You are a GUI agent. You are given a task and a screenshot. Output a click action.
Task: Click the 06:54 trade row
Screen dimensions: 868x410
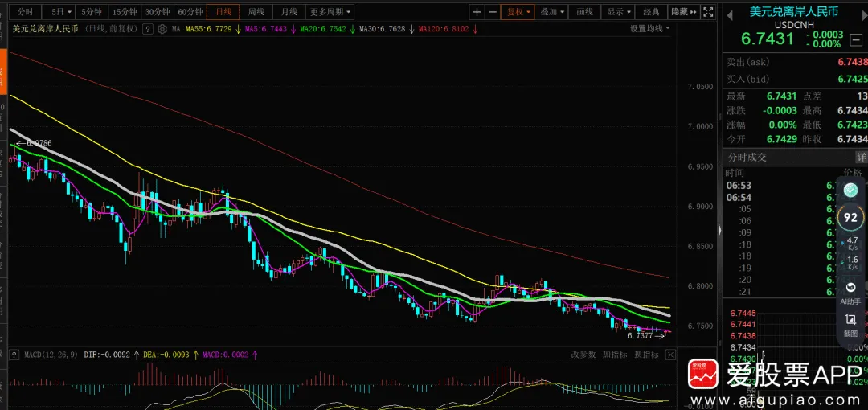(x=794, y=197)
